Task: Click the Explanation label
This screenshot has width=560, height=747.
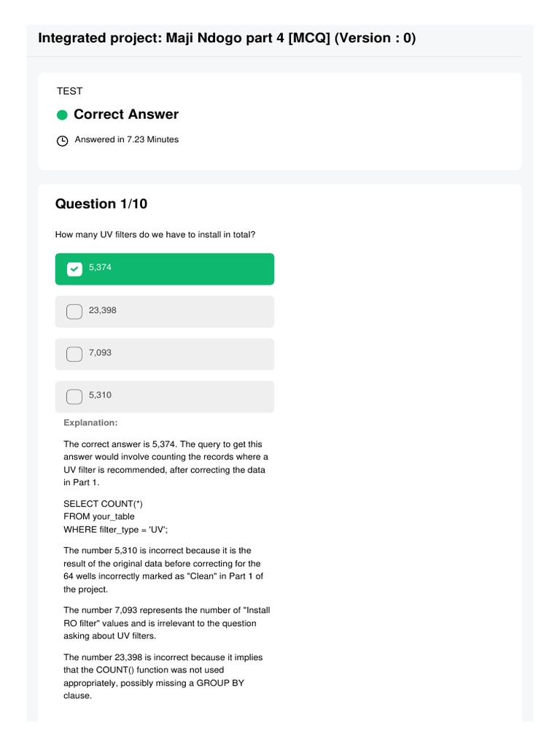Action: [x=90, y=423]
